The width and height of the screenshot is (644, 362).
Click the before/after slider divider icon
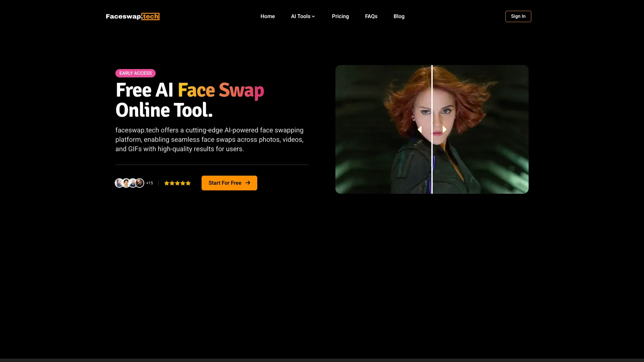point(432,129)
